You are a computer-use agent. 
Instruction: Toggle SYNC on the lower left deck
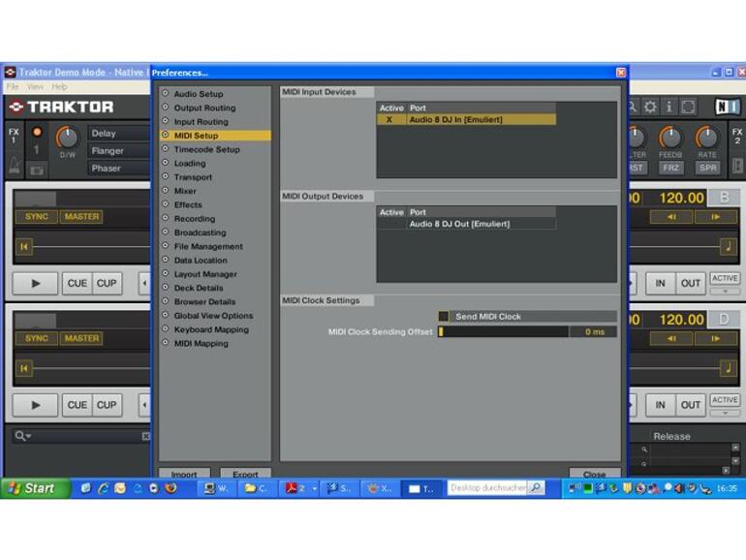[37, 338]
